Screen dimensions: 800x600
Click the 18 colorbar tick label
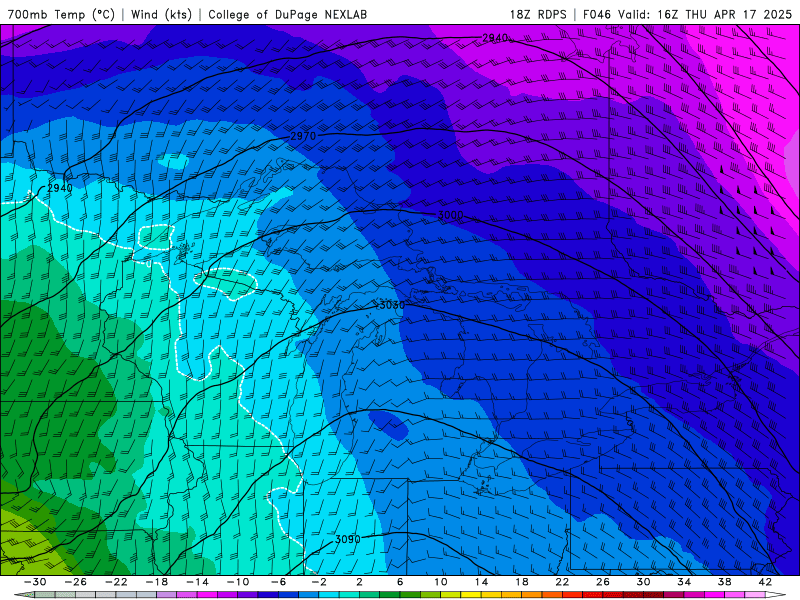point(521,582)
